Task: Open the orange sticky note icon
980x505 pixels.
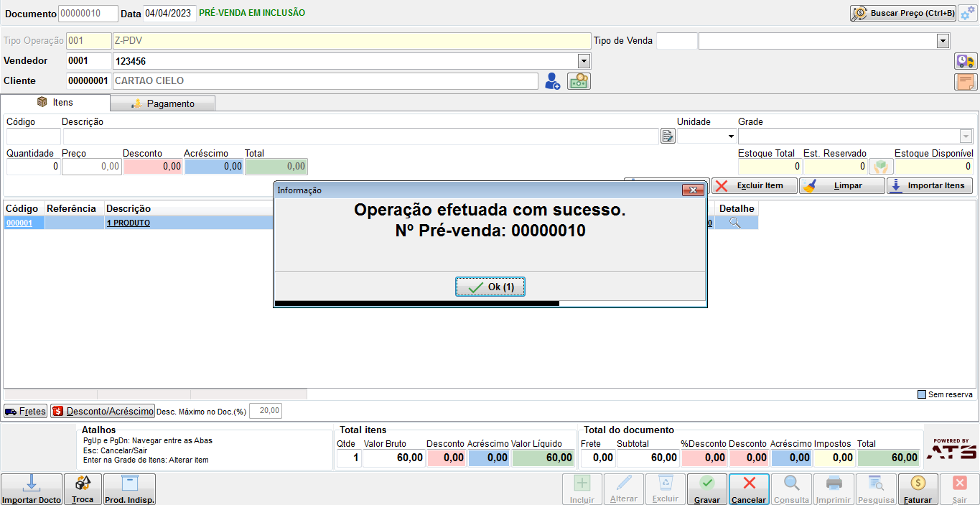Action: pos(966,81)
